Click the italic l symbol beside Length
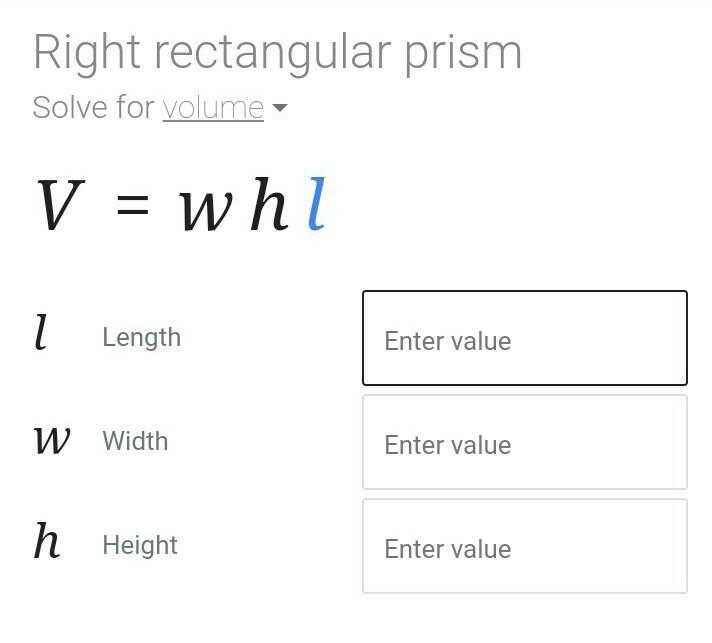This screenshot has height=643, width=712. (x=40, y=332)
